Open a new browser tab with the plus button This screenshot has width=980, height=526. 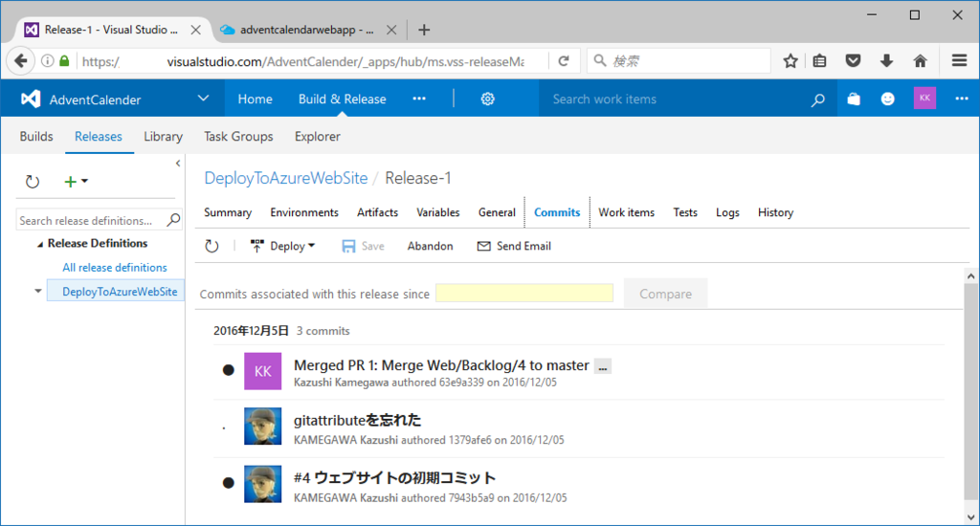424,30
